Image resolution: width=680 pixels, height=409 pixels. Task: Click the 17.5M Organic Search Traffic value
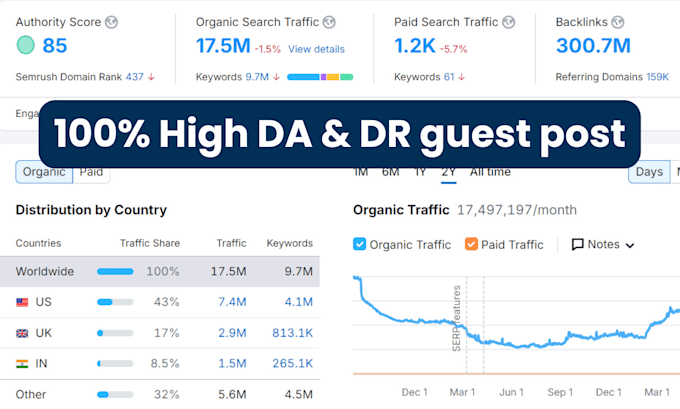[223, 46]
